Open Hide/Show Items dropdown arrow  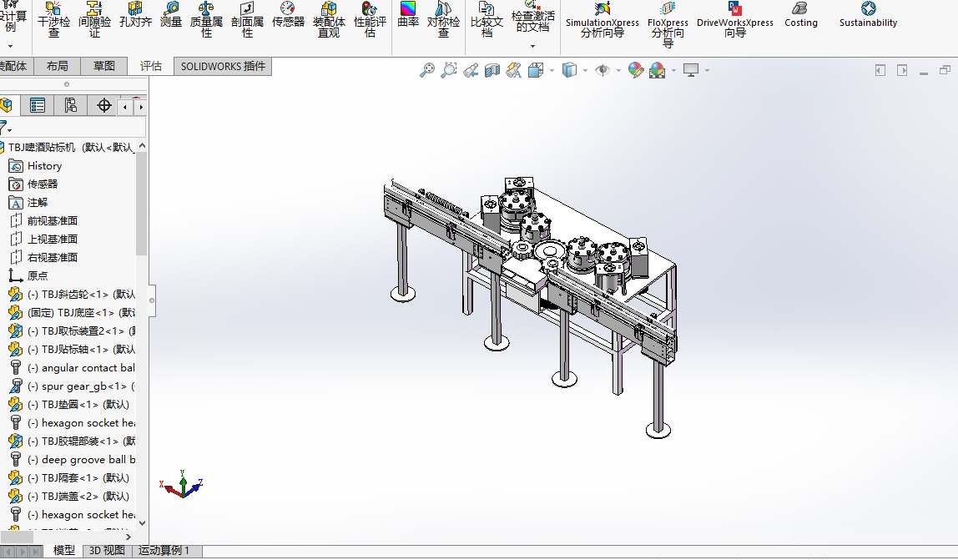point(618,70)
